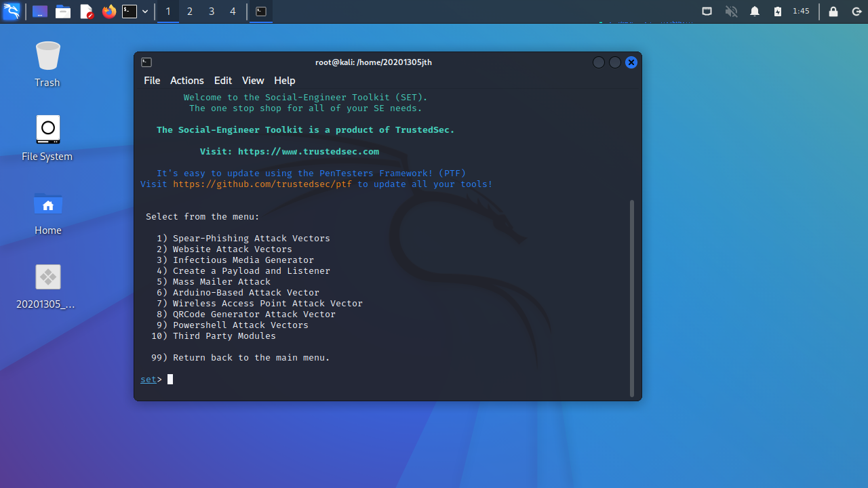This screenshot has height=488, width=868.
Task: Click 'The one stop shop' text line
Action: coord(306,108)
